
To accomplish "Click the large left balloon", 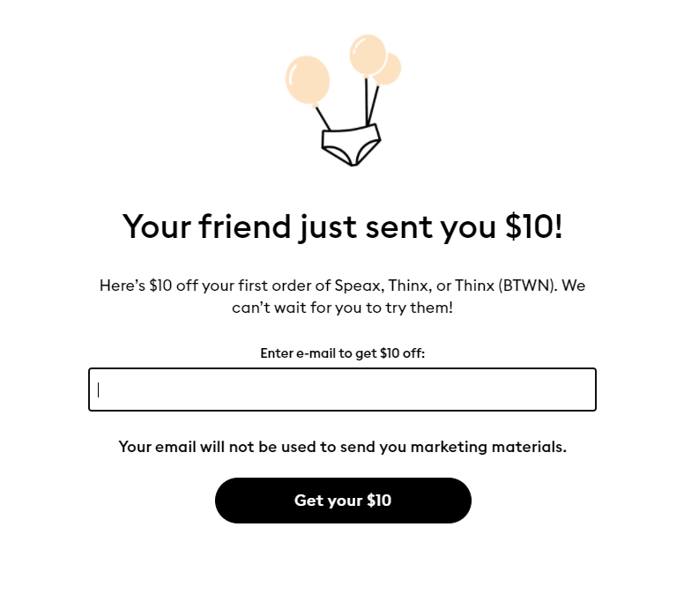I will [x=308, y=79].
